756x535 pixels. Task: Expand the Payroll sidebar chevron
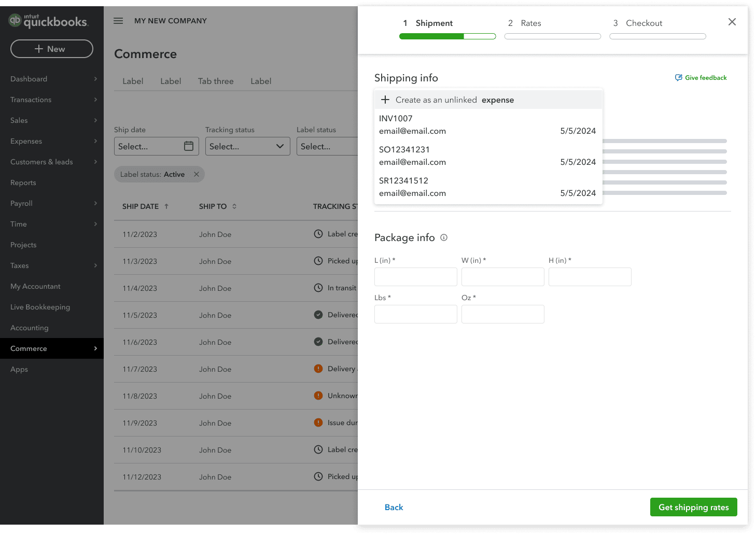tap(95, 203)
